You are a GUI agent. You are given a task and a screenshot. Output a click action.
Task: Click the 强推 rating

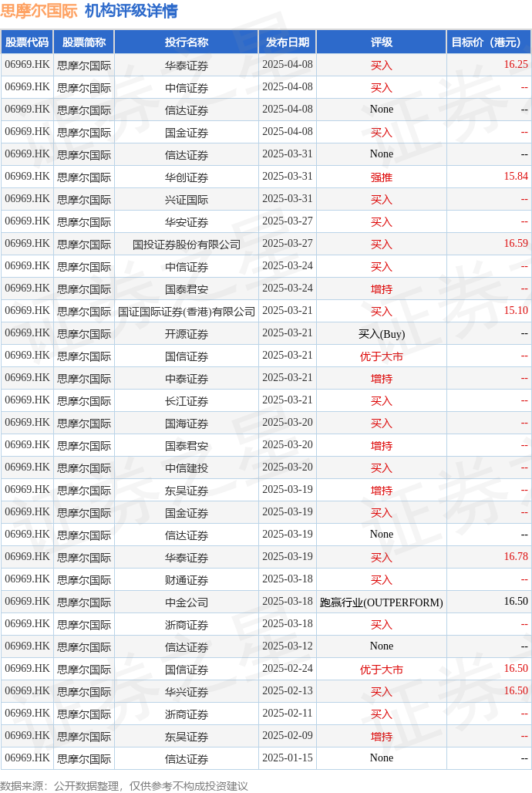(x=382, y=177)
